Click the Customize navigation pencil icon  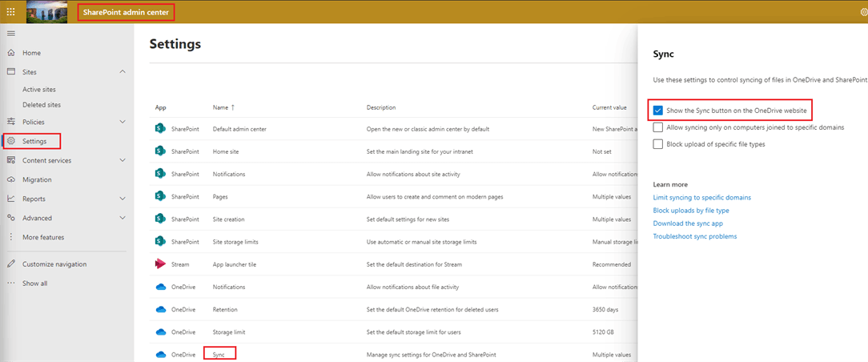(x=11, y=264)
